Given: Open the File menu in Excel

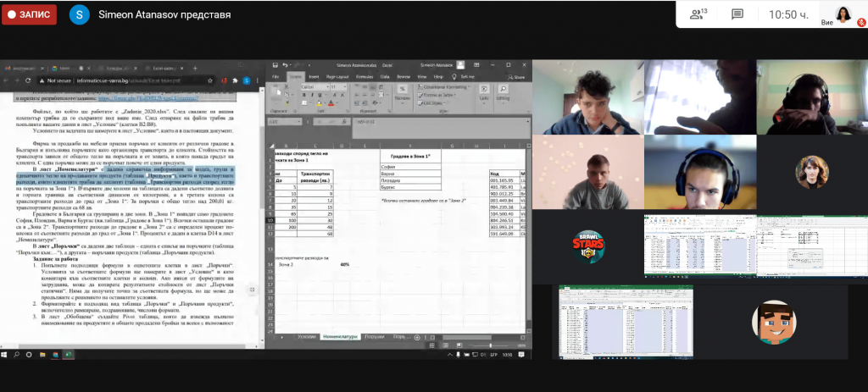Looking at the screenshot, I should pos(275,77).
